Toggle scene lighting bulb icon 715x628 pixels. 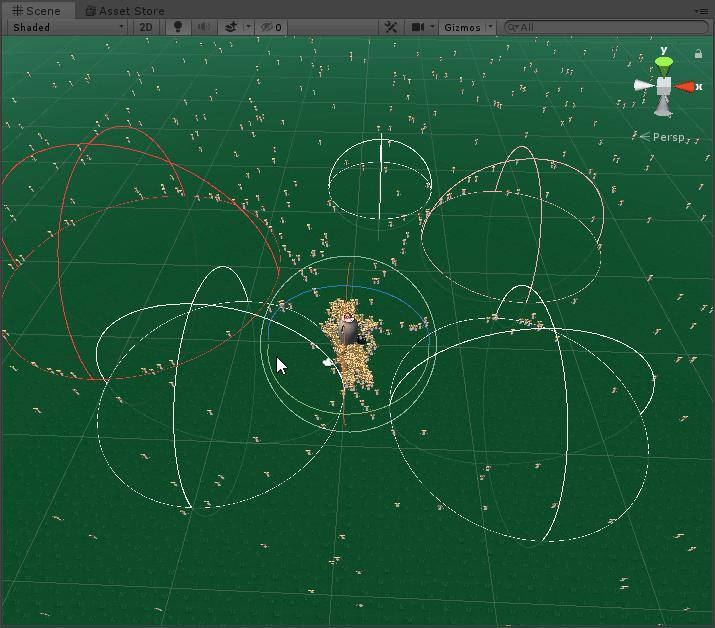tap(178, 27)
